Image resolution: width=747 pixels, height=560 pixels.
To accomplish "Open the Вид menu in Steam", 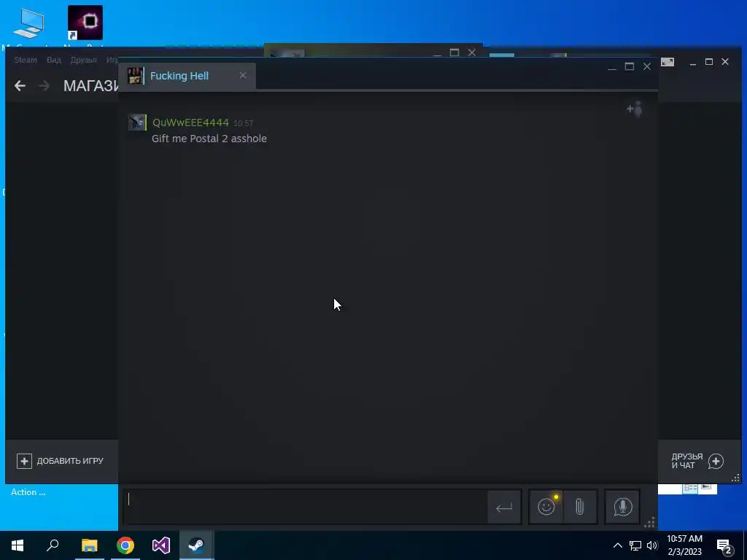I will pos(54,60).
